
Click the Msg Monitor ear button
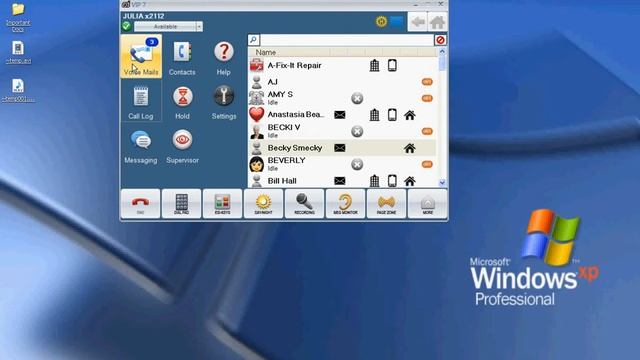coord(345,204)
